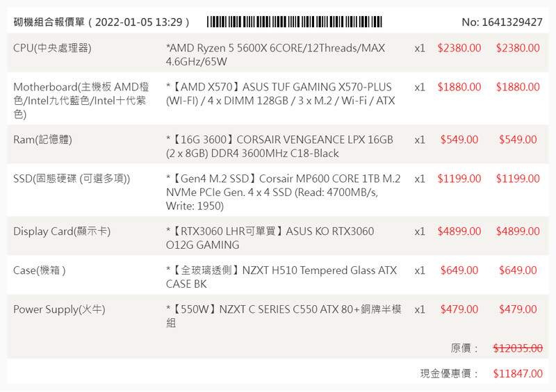Click the struck-through original price $12035.00
Viewport: 556px width, 392px height.
pyautogui.click(x=518, y=348)
